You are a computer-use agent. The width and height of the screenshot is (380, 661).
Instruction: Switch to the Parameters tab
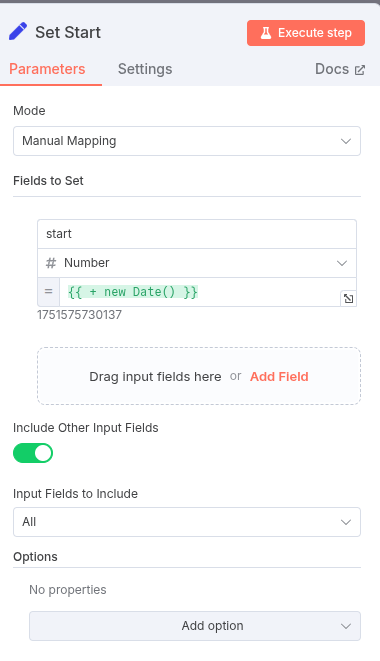[x=47, y=69]
